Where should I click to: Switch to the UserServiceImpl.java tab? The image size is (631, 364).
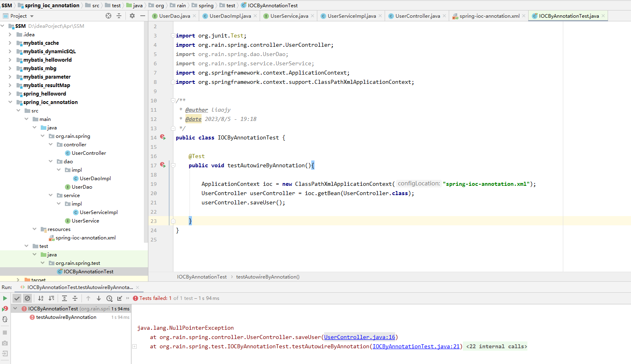(352, 16)
